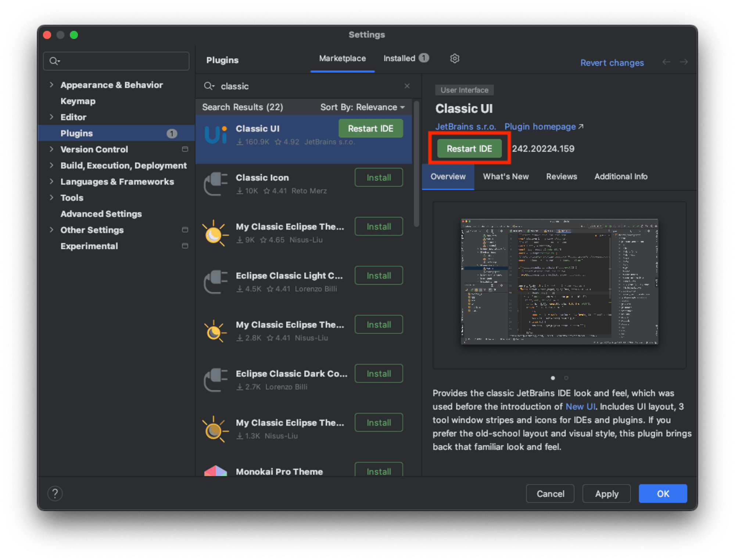Show the second screenshot via pagination dot
735x560 pixels.
(566, 378)
